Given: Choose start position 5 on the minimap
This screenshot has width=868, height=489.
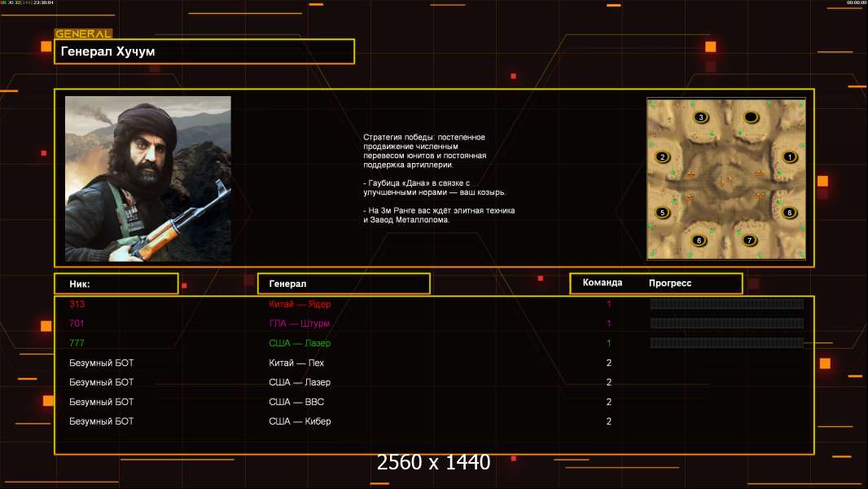Looking at the screenshot, I should coord(663,213).
